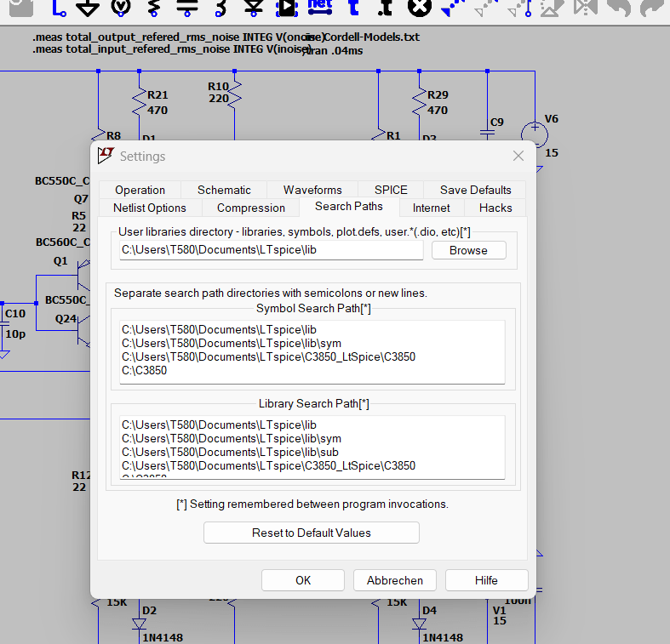This screenshot has height=644, width=670.
Task: Select the Wire drawing tool
Action: [58, 8]
